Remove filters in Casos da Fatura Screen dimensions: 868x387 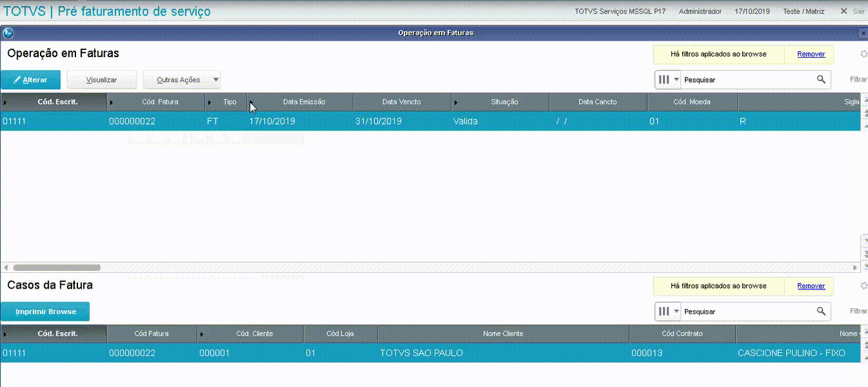[x=811, y=286]
